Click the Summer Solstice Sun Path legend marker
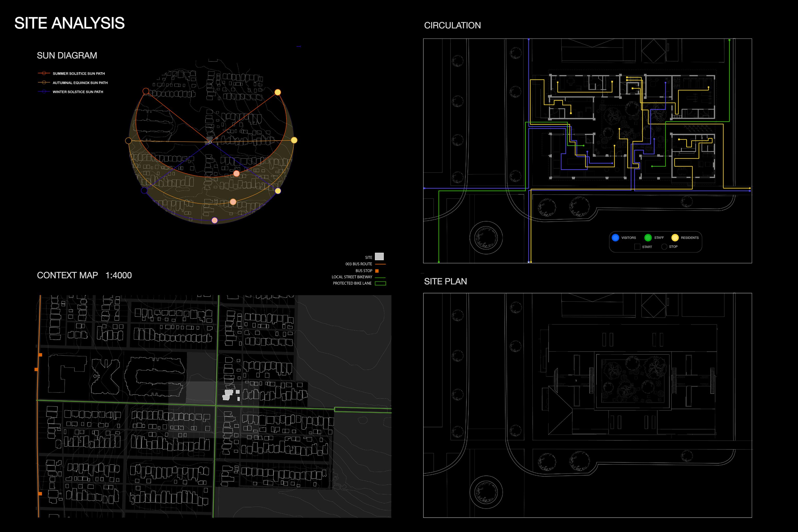The image size is (798, 532). (x=44, y=73)
